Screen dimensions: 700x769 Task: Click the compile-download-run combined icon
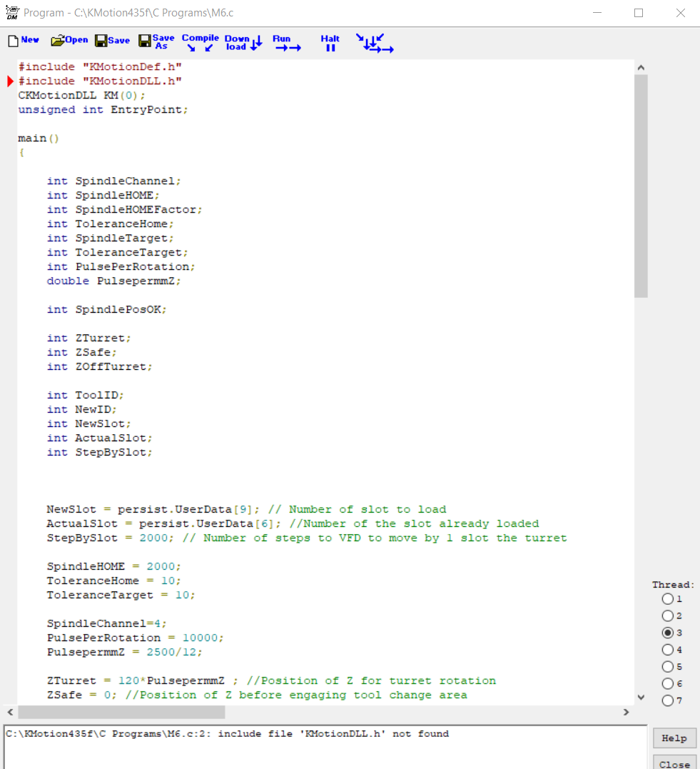pyautogui.click(x=375, y=44)
